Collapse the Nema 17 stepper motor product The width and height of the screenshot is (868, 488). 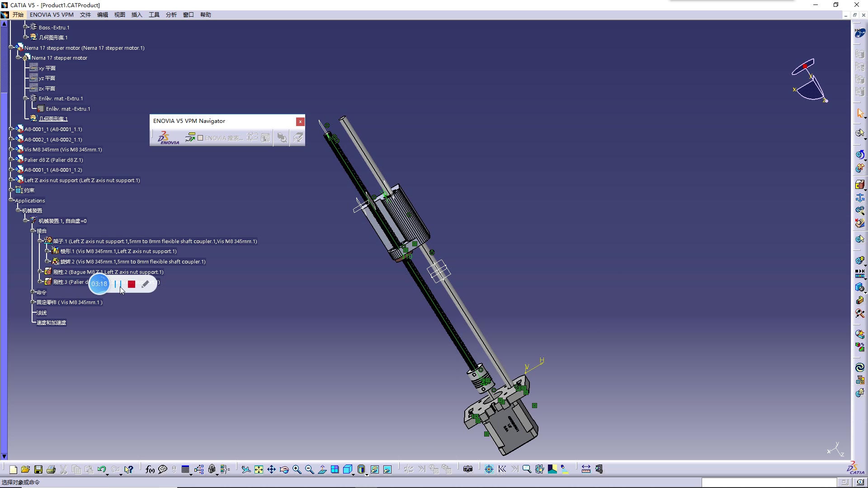tap(11, 47)
